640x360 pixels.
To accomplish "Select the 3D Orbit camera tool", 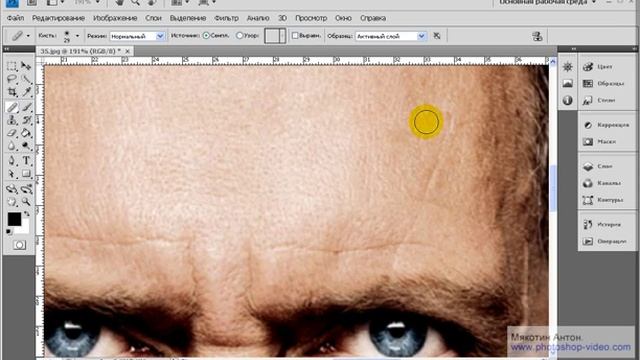I will click(x=27, y=189).
